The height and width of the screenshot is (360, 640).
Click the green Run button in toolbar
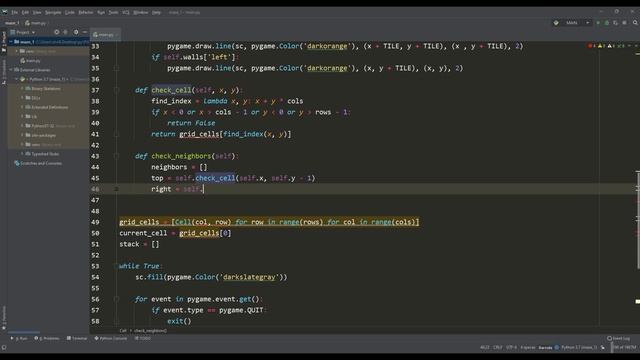pos(598,23)
